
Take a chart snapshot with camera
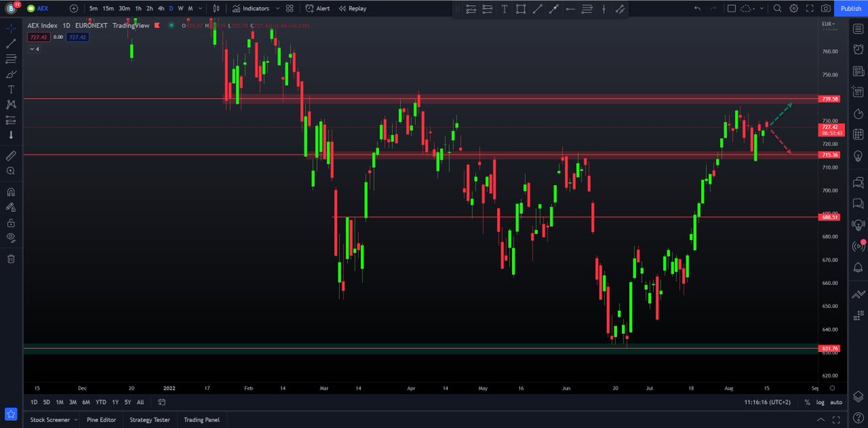click(x=826, y=9)
